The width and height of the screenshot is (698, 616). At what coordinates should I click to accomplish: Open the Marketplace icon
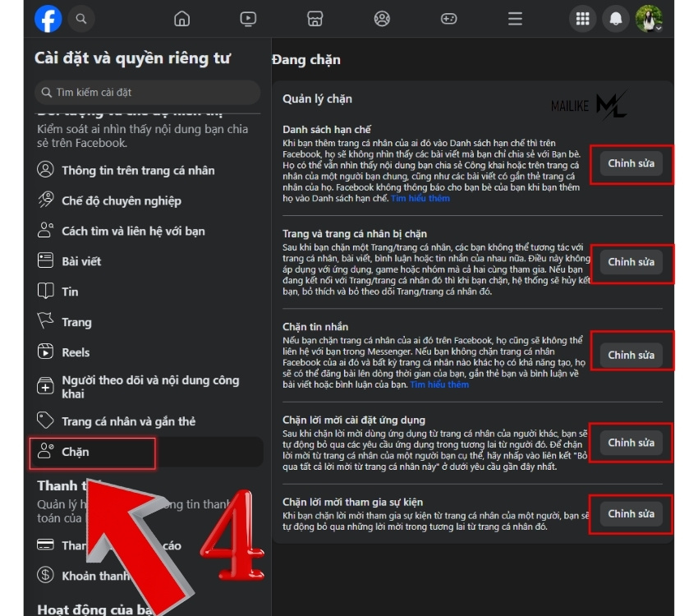[315, 19]
